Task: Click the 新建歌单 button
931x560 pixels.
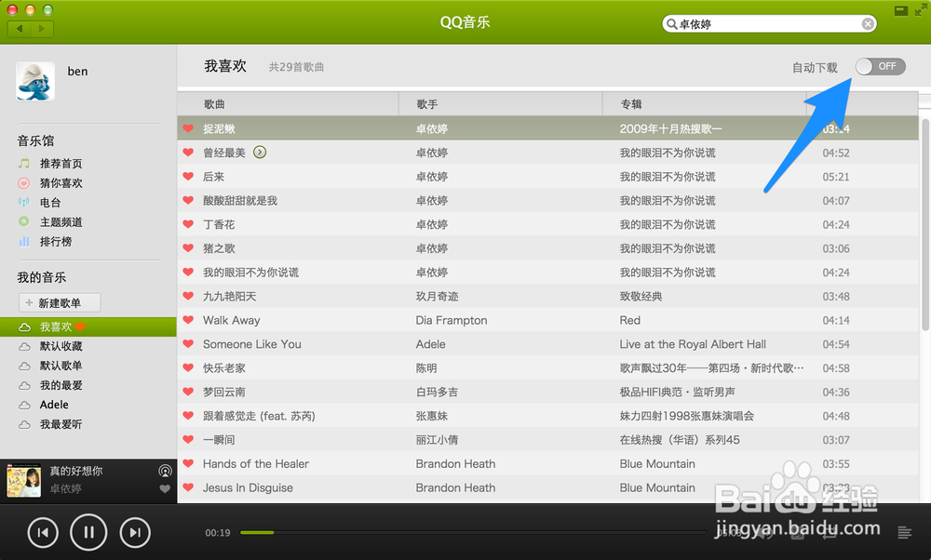Action: pyautogui.click(x=60, y=302)
